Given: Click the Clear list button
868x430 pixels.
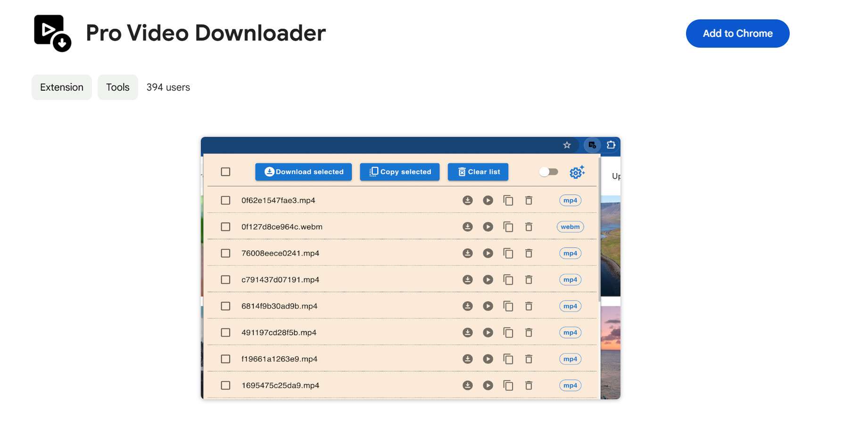Looking at the screenshot, I should 478,172.
